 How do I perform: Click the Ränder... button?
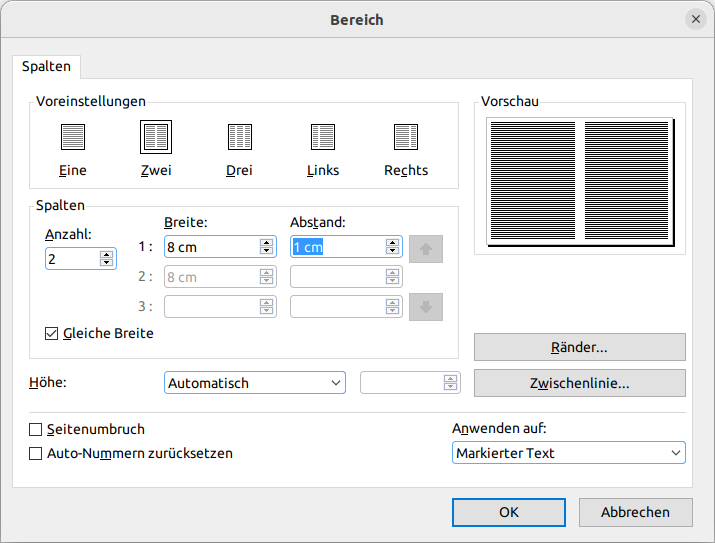[580, 347]
